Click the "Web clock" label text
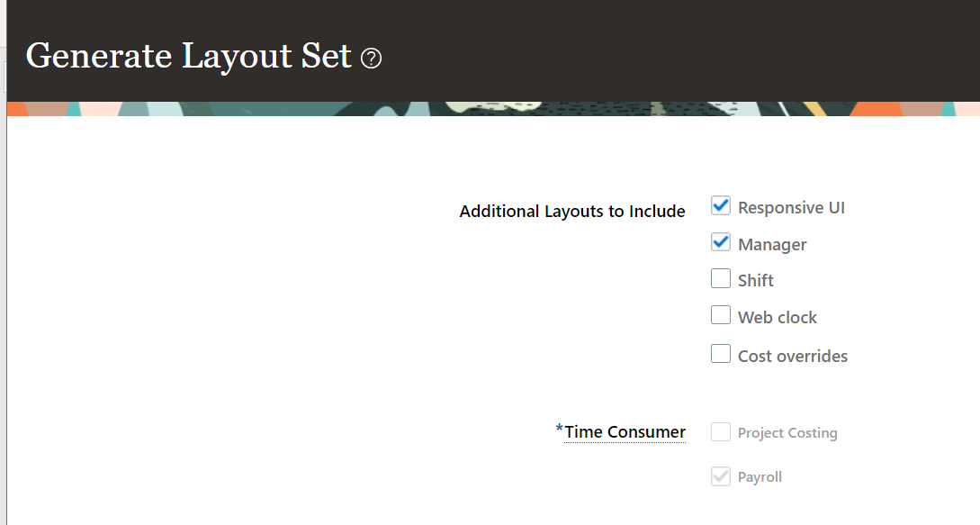The image size is (980, 525). coord(777,317)
